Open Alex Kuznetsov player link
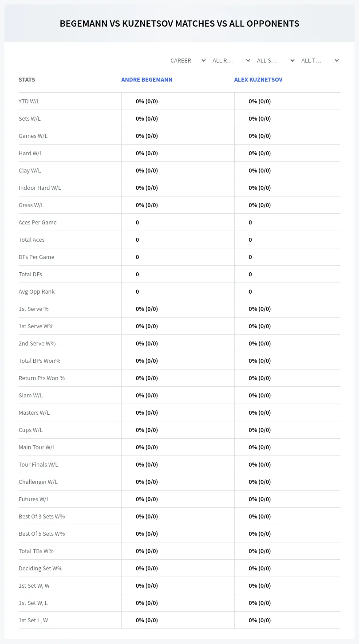The width and height of the screenshot is (359, 644). 258,80
